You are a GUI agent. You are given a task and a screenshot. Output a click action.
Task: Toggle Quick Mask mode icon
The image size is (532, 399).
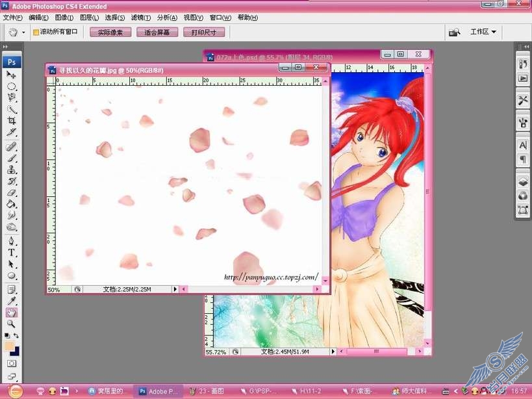click(12, 363)
